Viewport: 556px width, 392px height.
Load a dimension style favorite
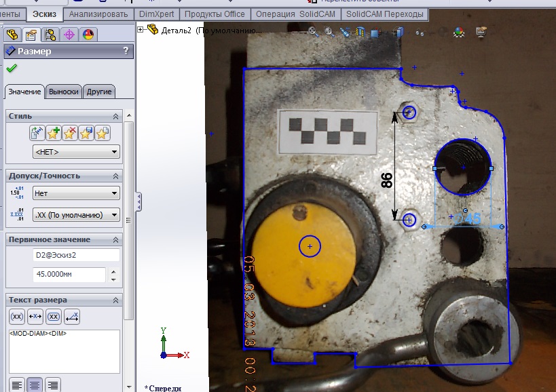coord(102,133)
